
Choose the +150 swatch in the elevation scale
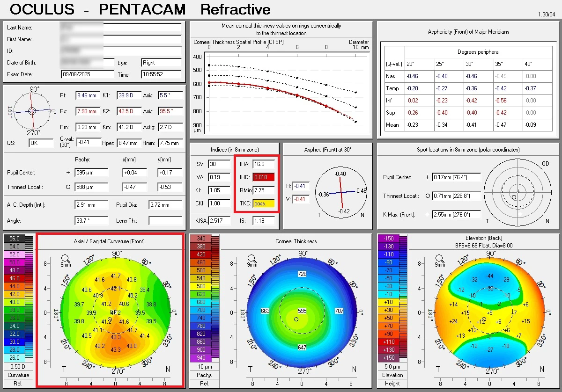tap(389, 358)
